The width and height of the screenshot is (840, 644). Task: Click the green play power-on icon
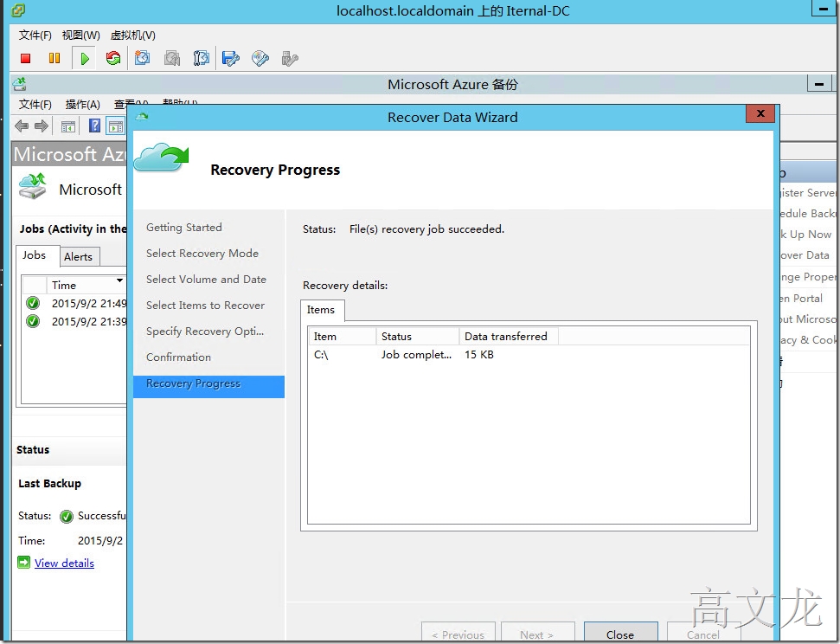pyautogui.click(x=84, y=59)
